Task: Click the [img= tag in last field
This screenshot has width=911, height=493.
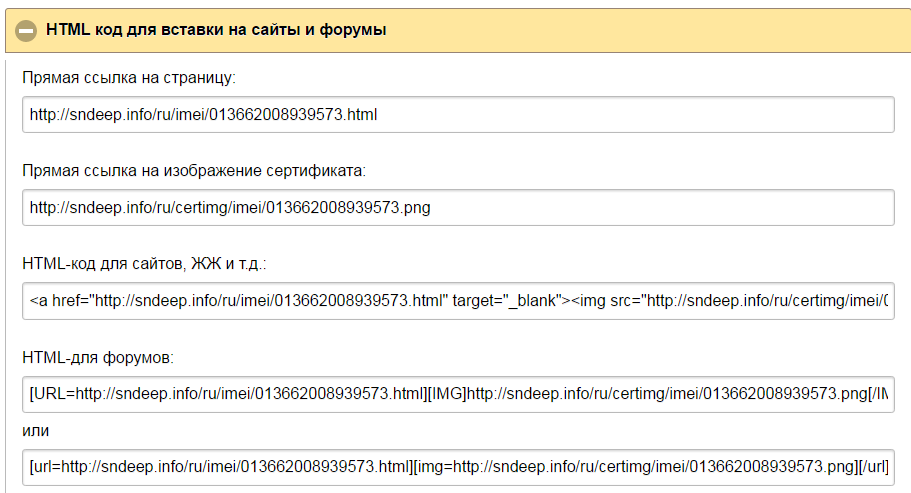Action: point(434,467)
